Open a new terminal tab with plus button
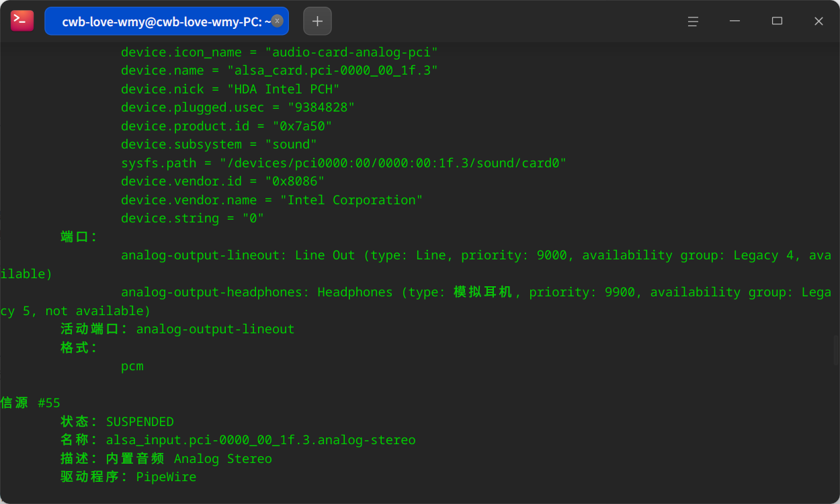The image size is (840, 504). [x=317, y=21]
